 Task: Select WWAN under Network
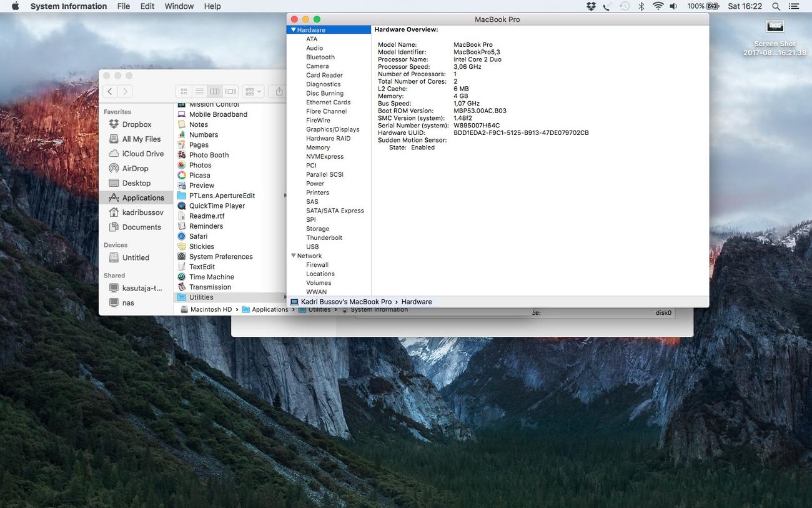click(316, 292)
